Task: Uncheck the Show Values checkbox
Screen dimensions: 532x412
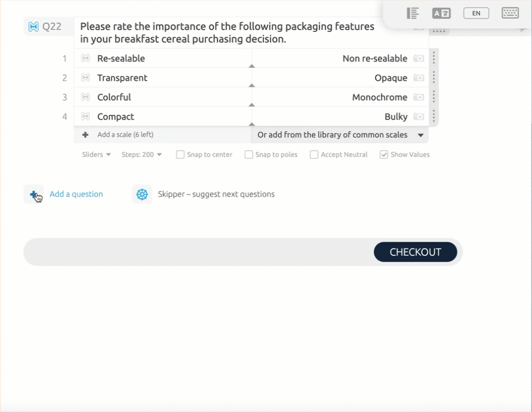Action: [384, 155]
